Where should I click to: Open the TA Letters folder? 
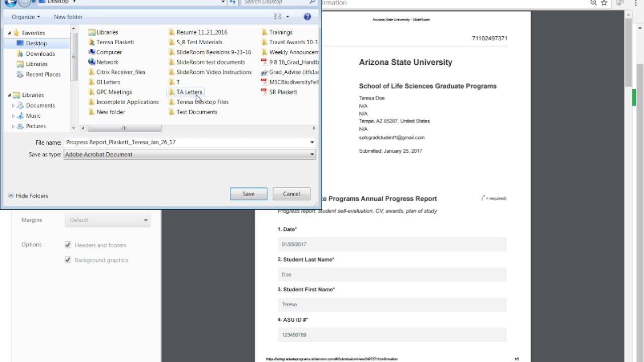[x=185, y=92]
